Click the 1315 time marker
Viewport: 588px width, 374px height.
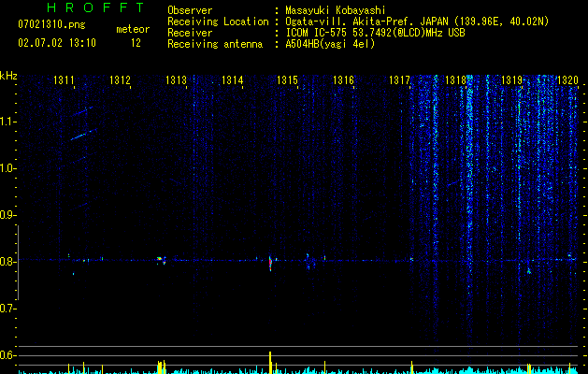(x=287, y=80)
